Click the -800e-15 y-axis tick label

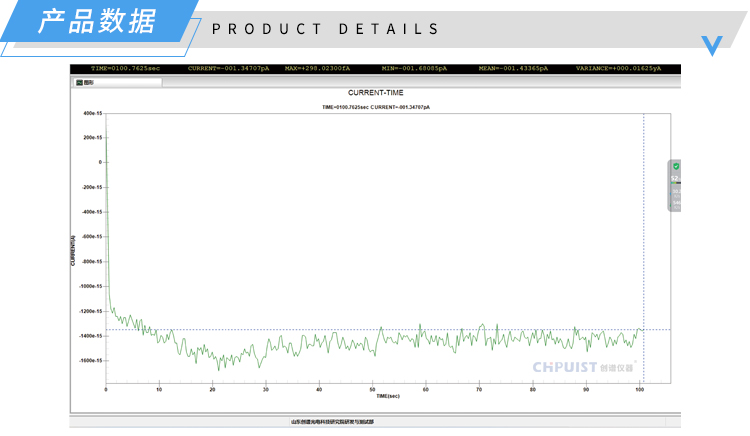(92, 262)
